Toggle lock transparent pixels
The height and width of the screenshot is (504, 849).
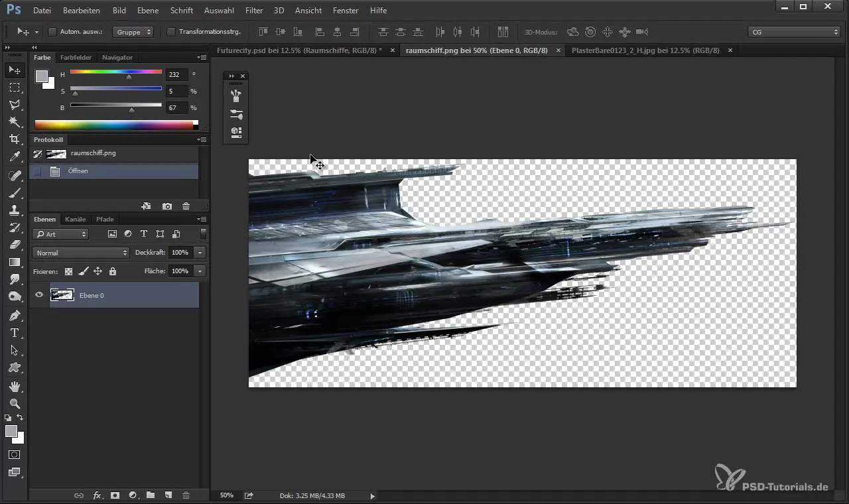click(x=68, y=271)
